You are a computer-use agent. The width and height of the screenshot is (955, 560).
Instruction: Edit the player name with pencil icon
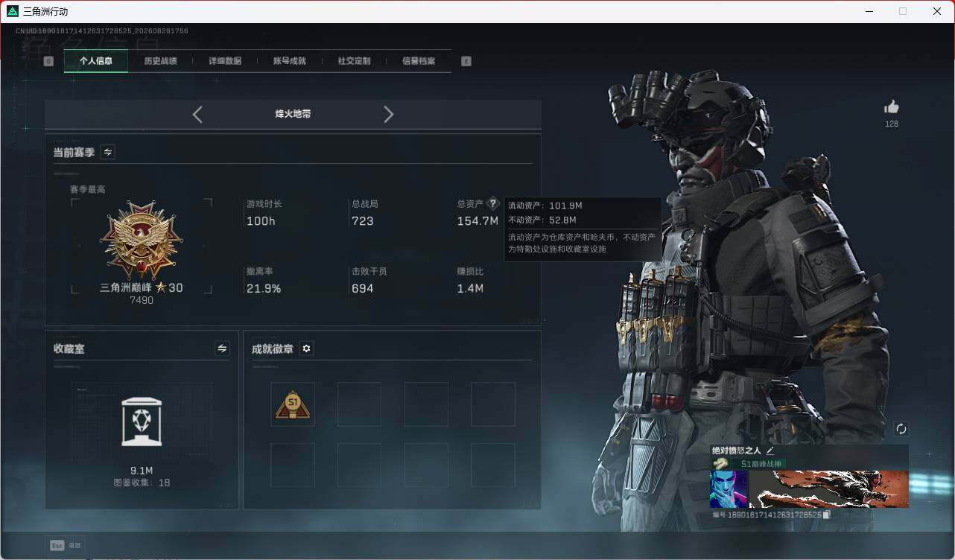(770, 451)
